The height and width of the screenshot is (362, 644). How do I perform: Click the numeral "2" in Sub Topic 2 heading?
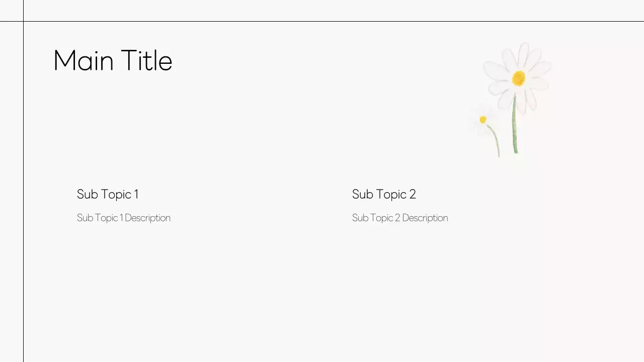pyautogui.click(x=413, y=195)
